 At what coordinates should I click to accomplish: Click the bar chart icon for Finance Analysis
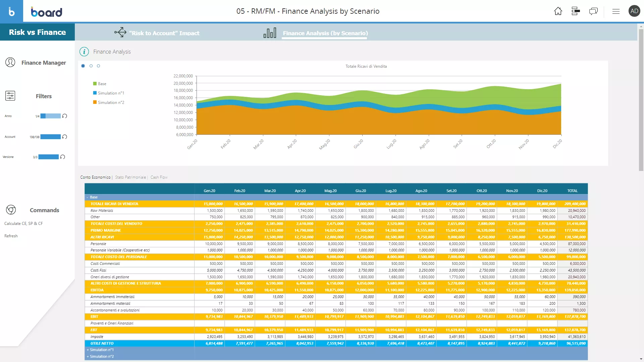270,33
